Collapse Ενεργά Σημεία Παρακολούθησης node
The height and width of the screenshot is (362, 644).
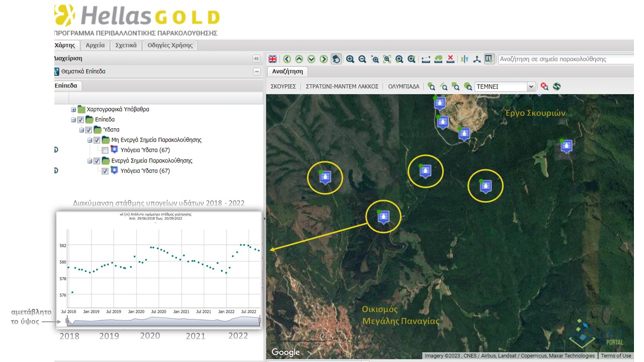point(90,161)
